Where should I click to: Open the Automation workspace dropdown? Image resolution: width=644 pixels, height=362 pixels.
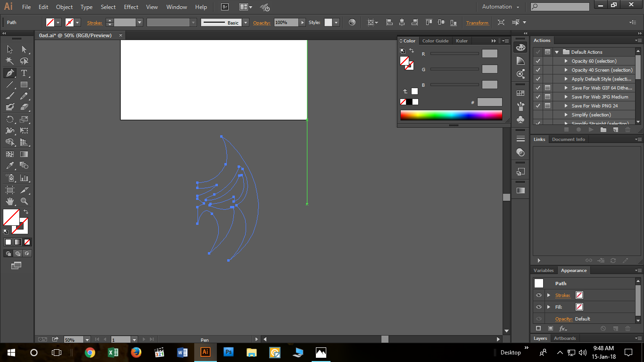click(501, 7)
